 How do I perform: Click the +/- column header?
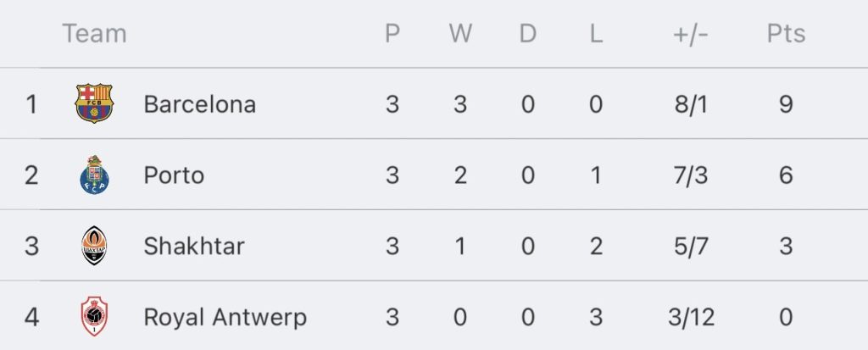[x=691, y=34]
